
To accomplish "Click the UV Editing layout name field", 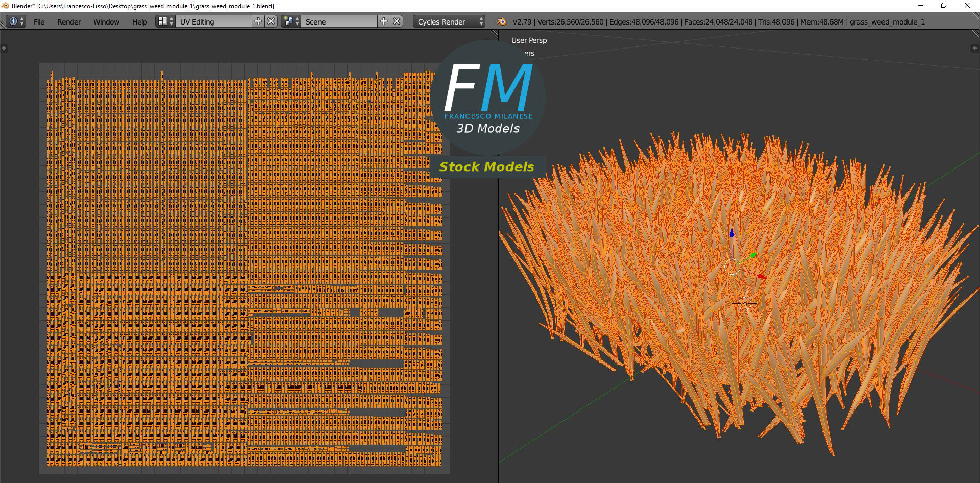I will click(213, 21).
